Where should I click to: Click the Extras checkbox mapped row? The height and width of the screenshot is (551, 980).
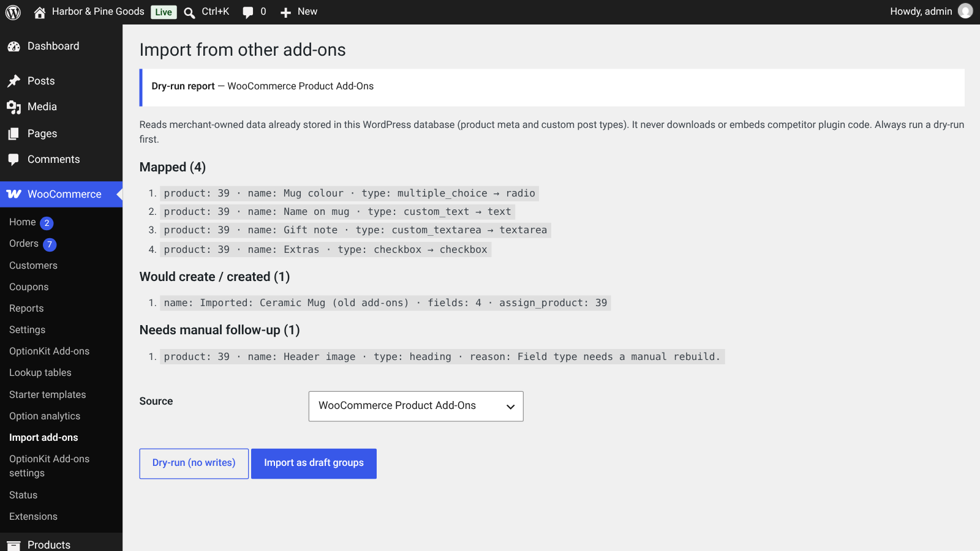(326, 250)
